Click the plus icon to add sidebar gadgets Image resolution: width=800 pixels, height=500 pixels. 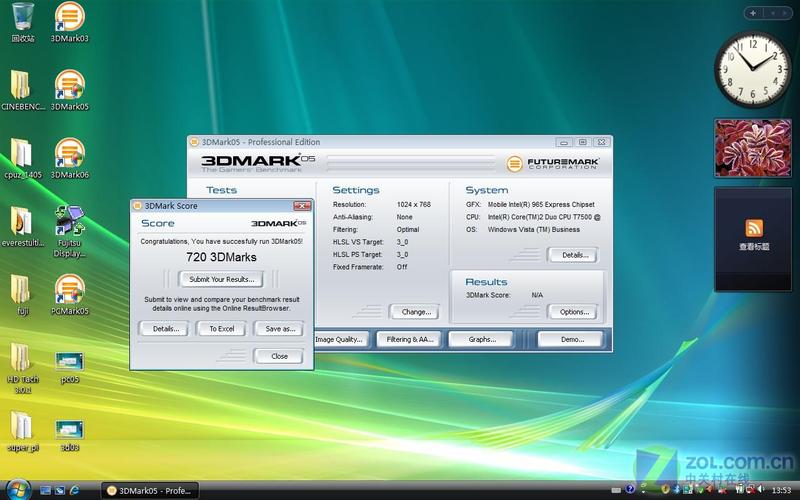click(753, 13)
